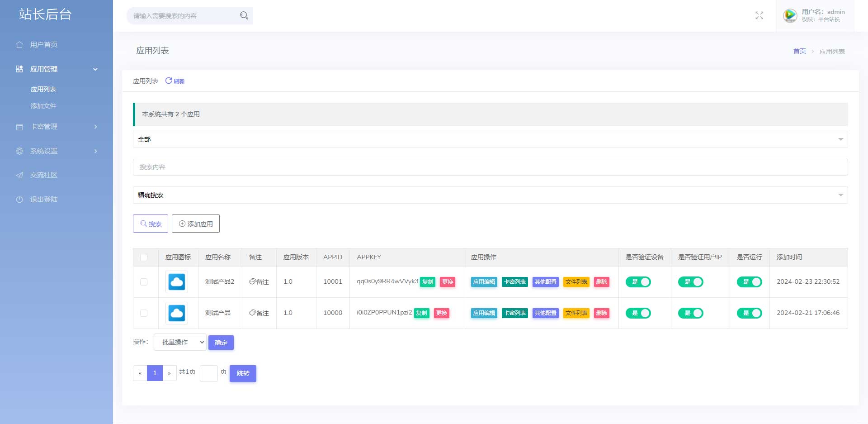
Task: Click 删除 for APPID 10000
Action: click(x=602, y=313)
